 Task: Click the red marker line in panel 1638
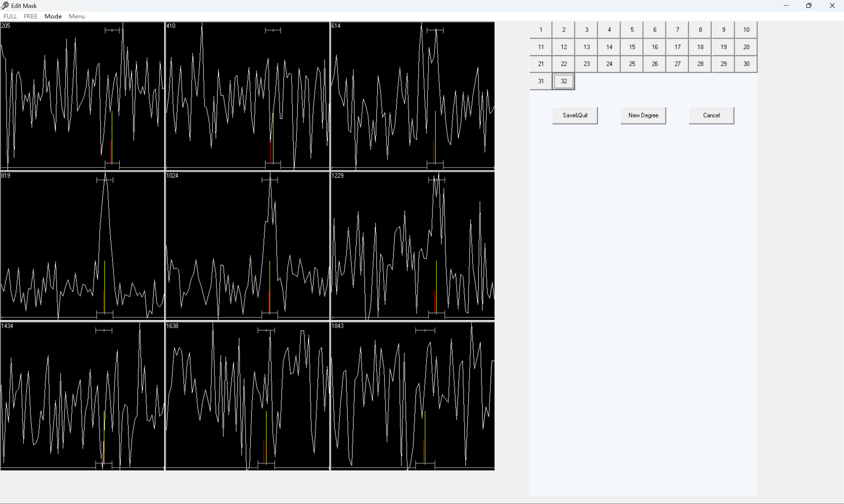[264, 452]
